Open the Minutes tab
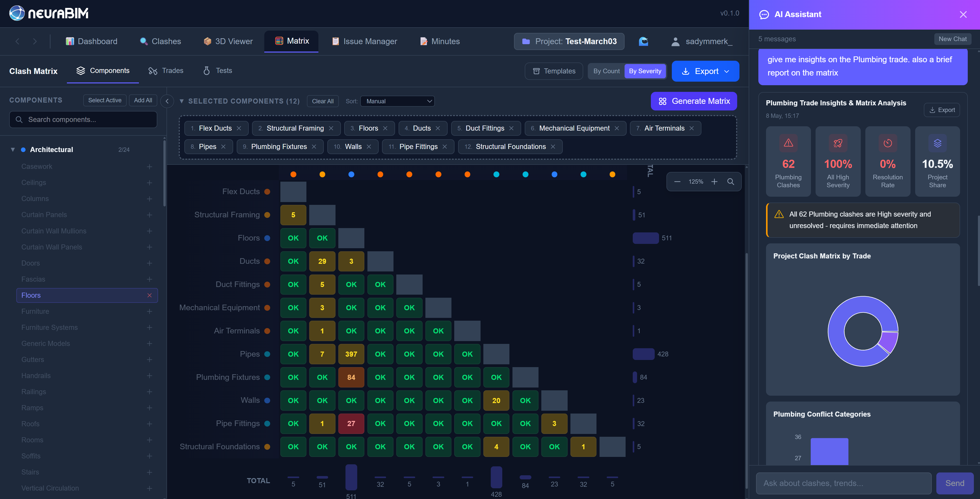The height and width of the screenshot is (499, 980). [440, 41]
